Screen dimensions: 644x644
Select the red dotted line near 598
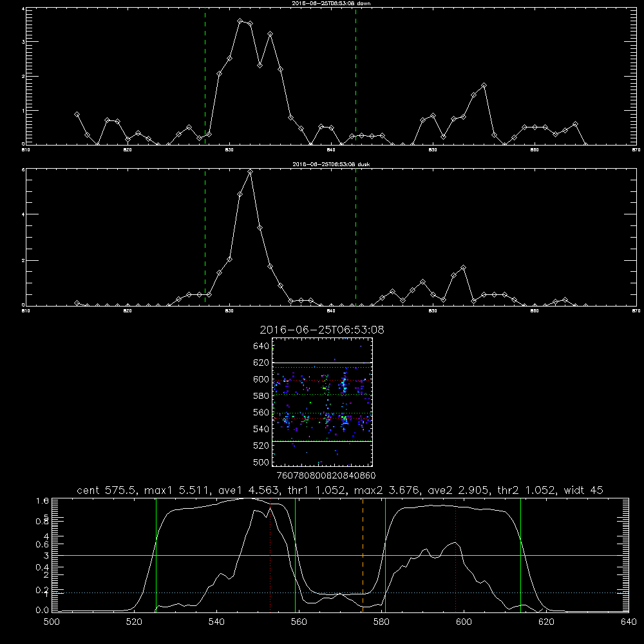tap(455, 554)
